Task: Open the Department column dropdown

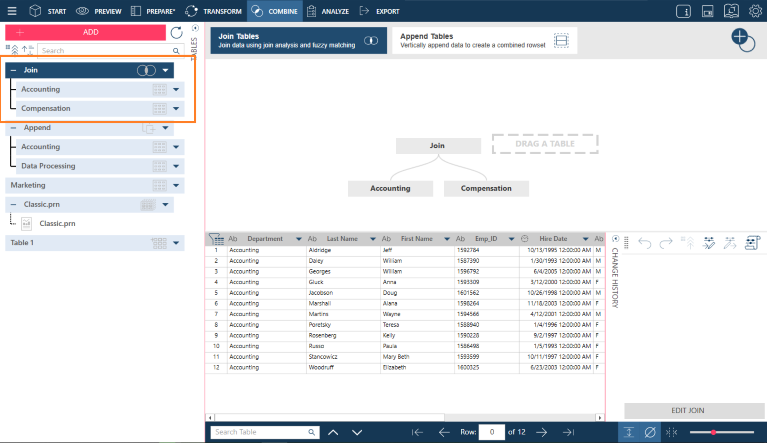Action: tap(298, 239)
